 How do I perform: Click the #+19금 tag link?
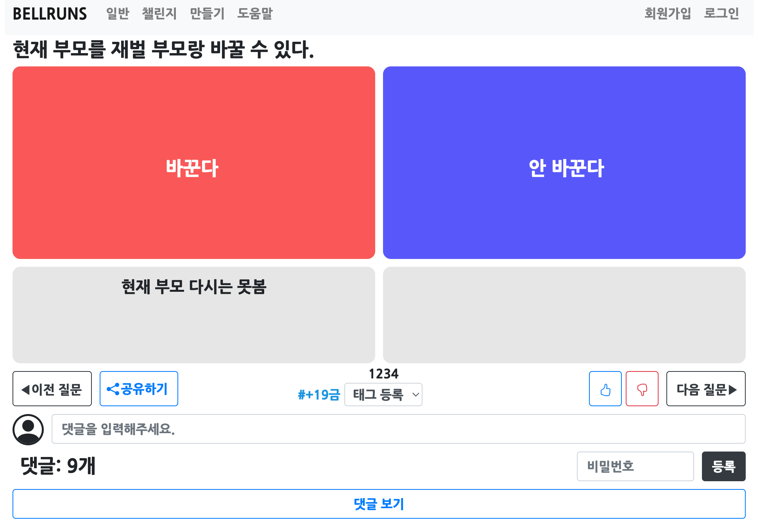pos(319,395)
